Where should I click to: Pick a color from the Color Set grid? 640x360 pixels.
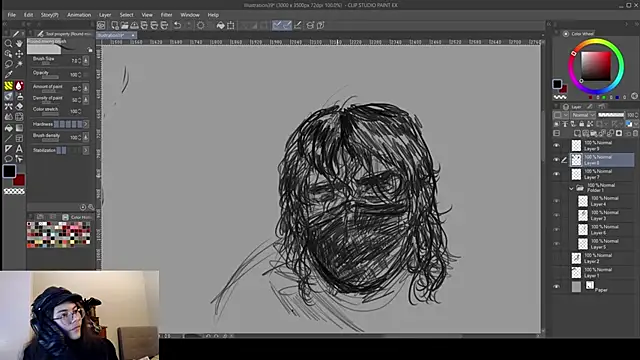click(59, 235)
